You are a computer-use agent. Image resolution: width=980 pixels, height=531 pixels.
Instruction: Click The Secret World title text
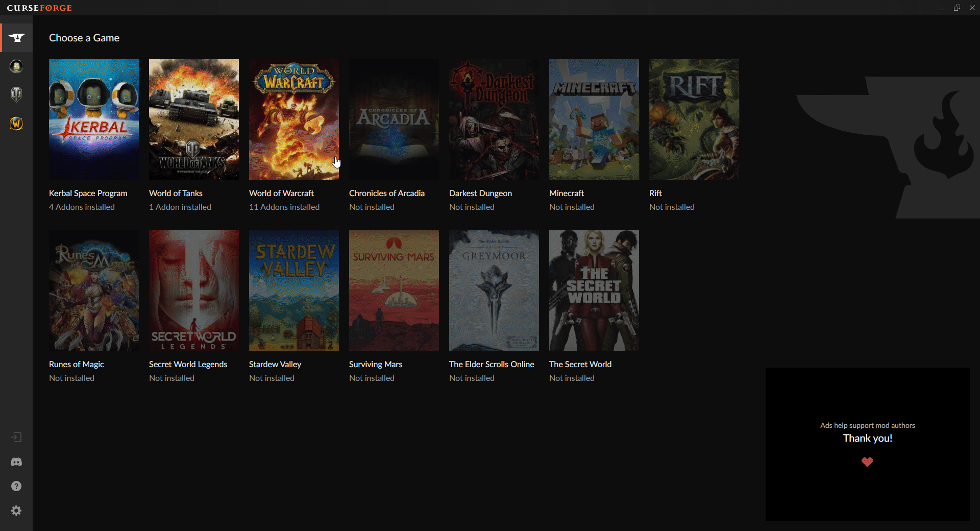coord(580,365)
